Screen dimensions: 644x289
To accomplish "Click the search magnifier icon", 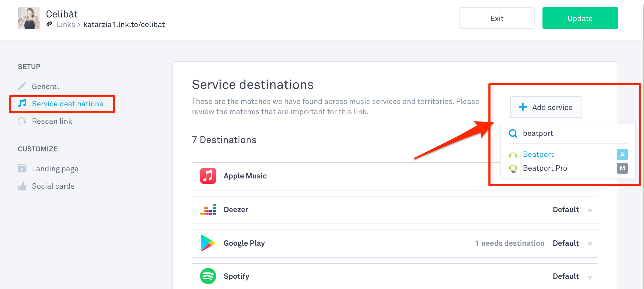I will pyautogui.click(x=513, y=133).
